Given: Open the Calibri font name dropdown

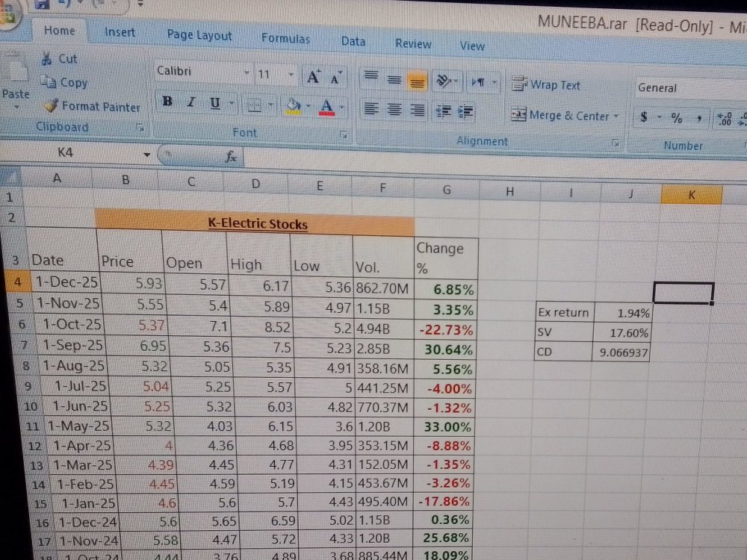Looking at the screenshot, I should (247, 73).
